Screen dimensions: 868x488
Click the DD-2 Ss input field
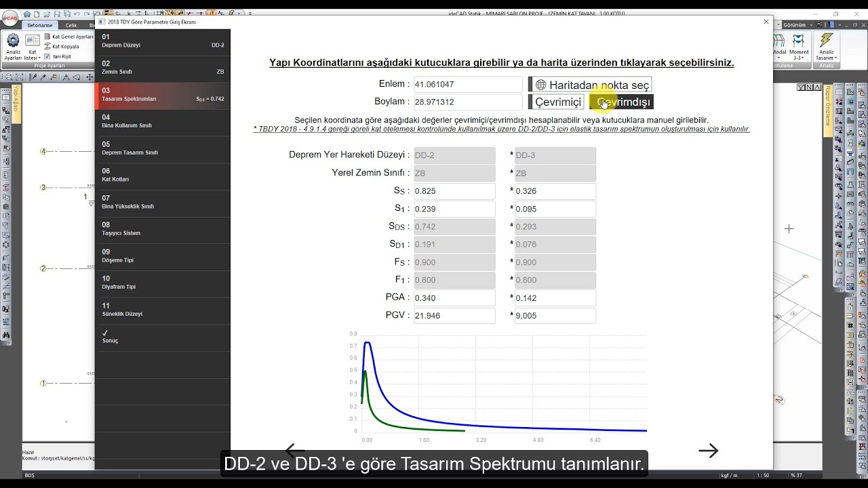pos(454,191)
